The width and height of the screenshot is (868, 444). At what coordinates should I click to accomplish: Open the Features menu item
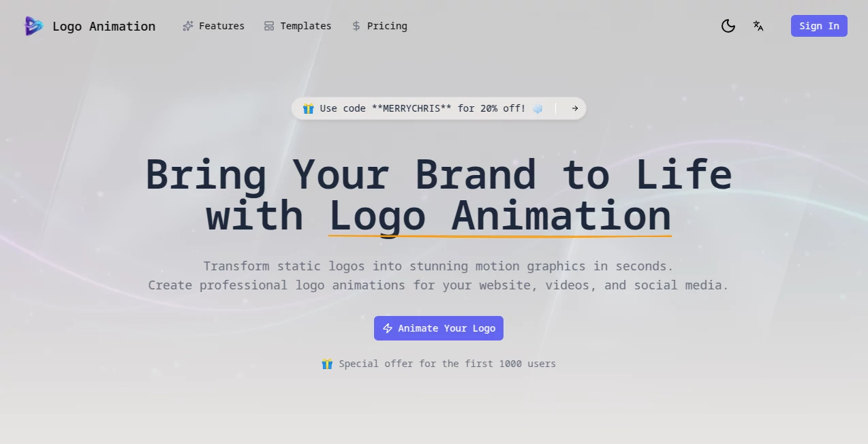point(221,25)
